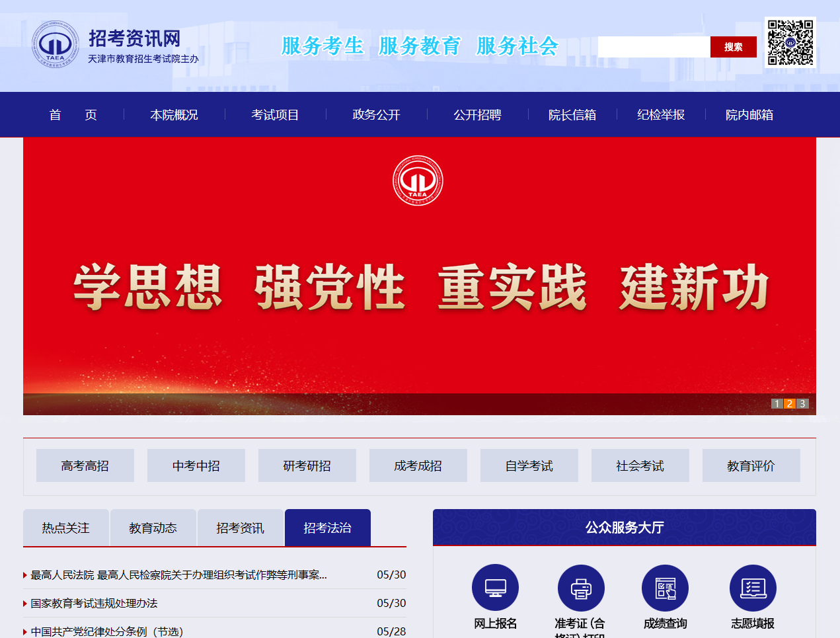The image size is (840, 638).
Task: Click the 网上报名 computer icon
Action: coord(495,586)
